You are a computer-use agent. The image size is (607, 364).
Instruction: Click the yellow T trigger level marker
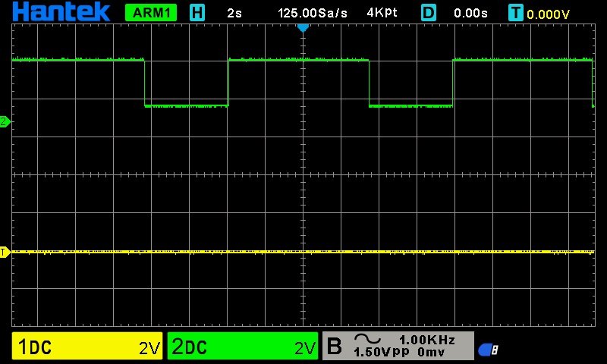[5, 253]
